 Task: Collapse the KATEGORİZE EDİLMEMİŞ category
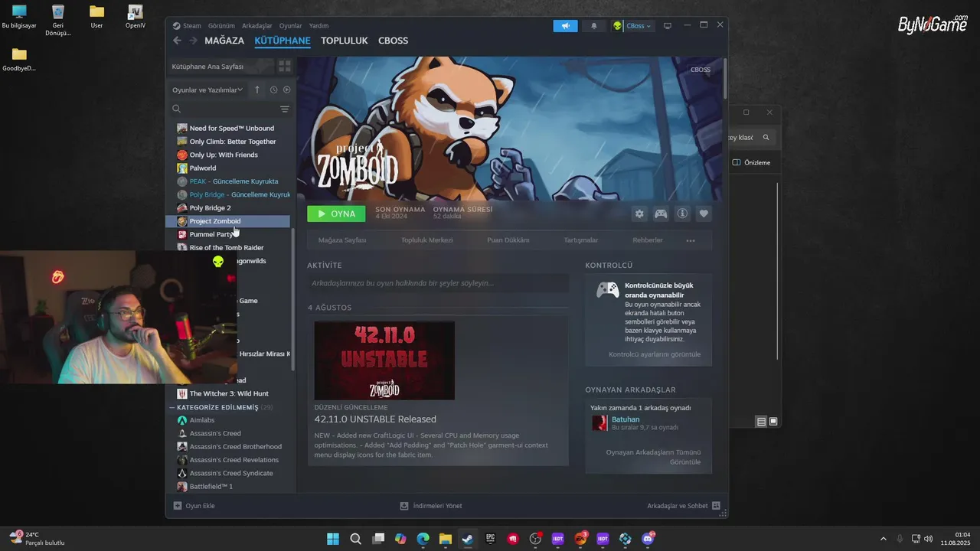click(172, 407)
